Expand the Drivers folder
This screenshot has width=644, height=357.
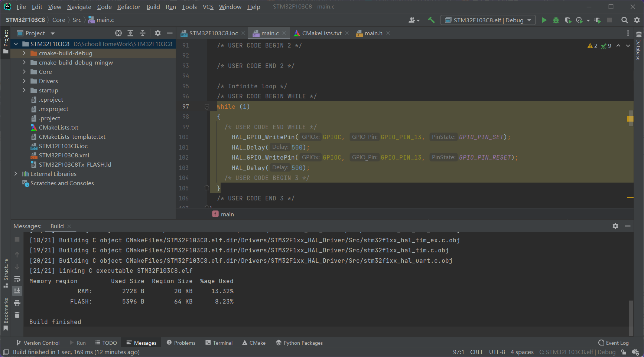click(x=24, y=81)
